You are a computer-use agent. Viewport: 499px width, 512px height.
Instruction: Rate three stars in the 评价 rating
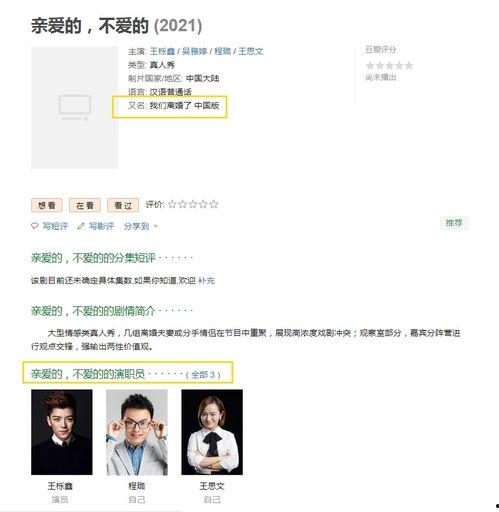pos(193,204)
